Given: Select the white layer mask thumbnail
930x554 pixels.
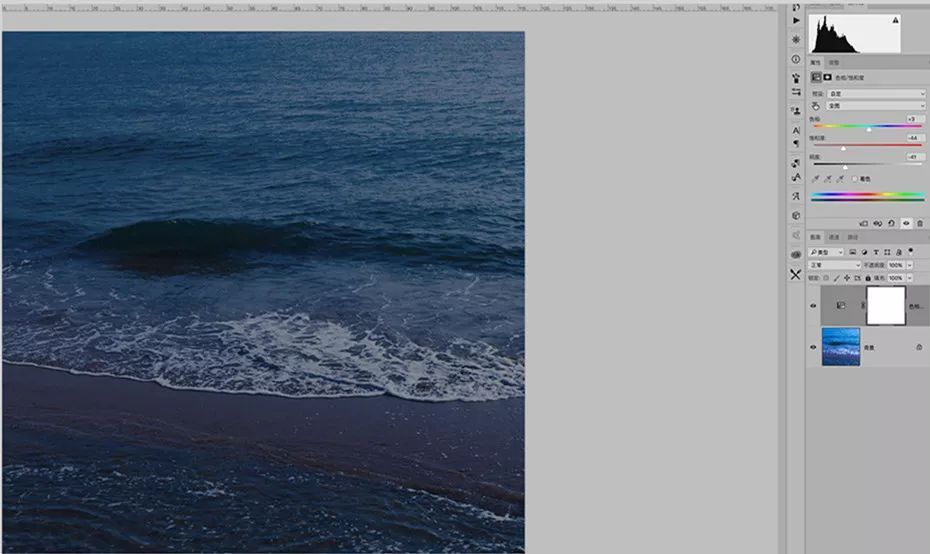Looking at the screenshot, I should point(885,306).
